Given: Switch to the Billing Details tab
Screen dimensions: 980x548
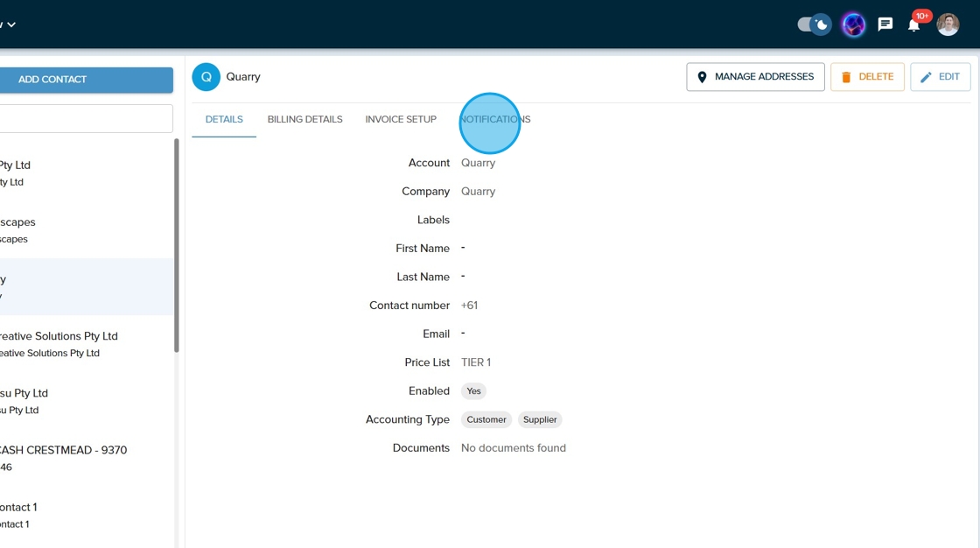Looking at the screenshot, I should point(304,119).
